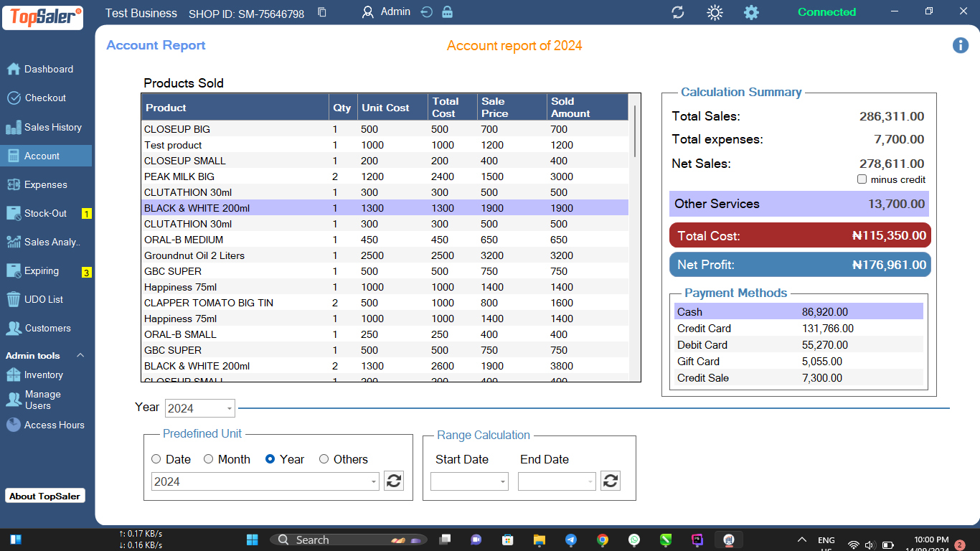
Task: Enable the minus credit checkbox
Action: (862, 179)
